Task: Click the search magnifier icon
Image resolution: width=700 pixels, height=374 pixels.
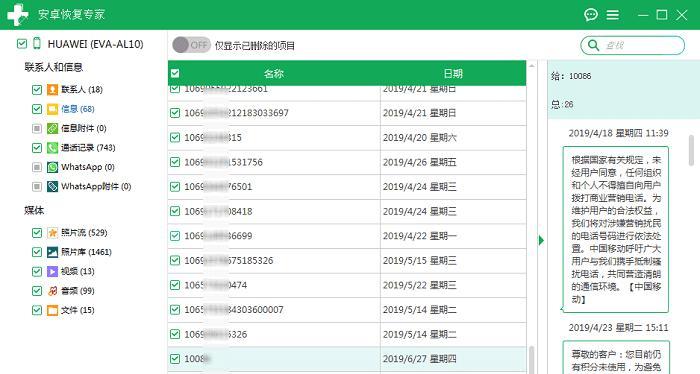Action: 593,45
